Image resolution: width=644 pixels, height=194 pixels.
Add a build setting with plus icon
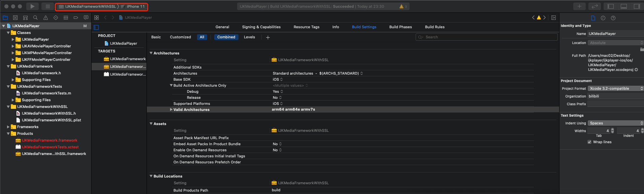tap(268, 37)
